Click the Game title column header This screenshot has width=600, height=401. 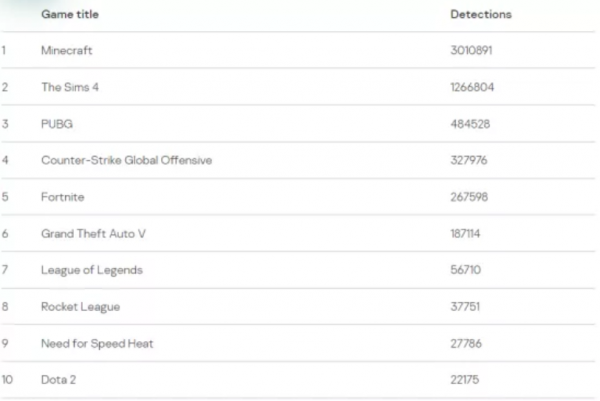(70, 15)
